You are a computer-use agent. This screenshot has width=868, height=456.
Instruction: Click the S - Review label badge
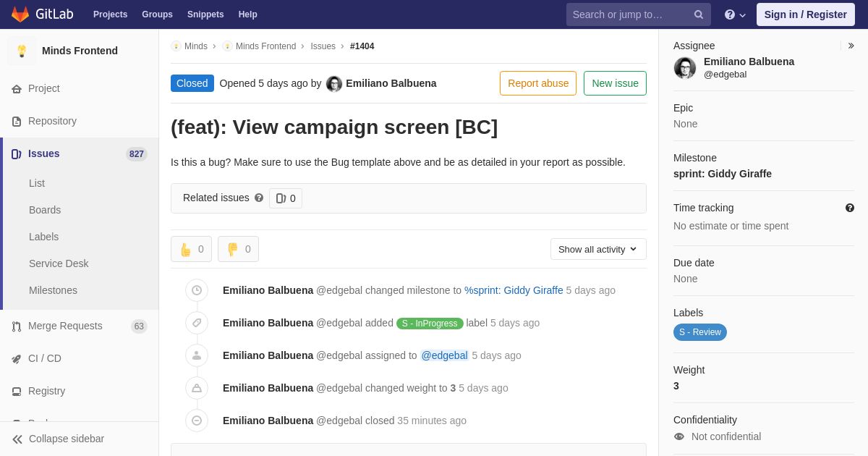[700, 332]
